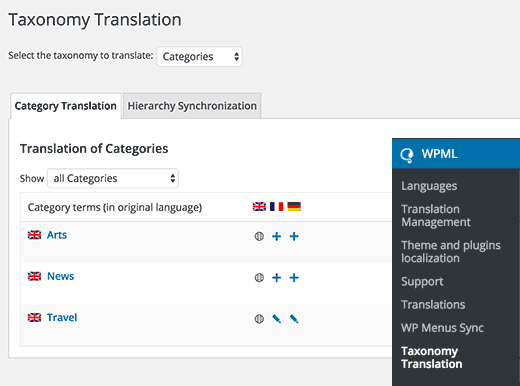Open Translations in WPML menu

point(433,305)
